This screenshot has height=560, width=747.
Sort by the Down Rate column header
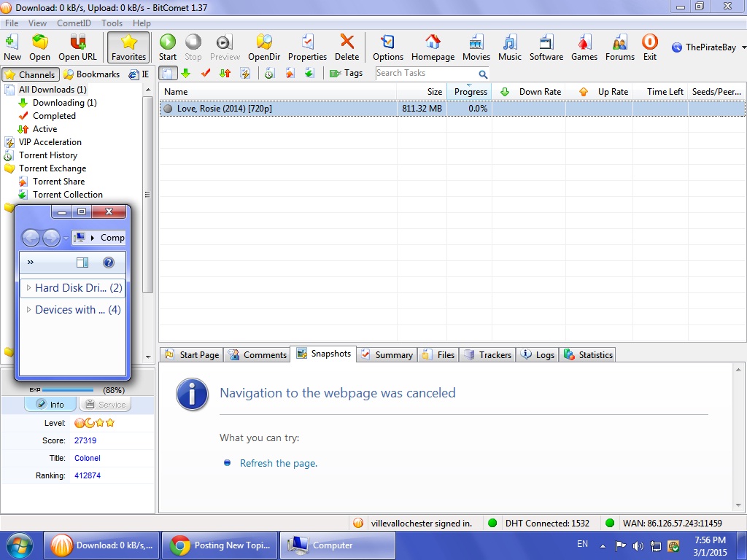point(529,92)
